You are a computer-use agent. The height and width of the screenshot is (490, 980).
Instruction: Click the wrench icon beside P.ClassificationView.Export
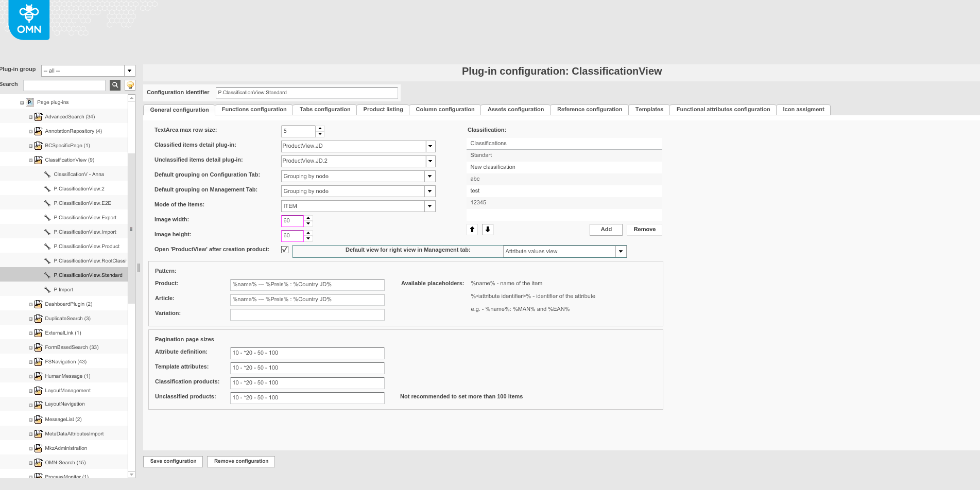coord(48,217)
